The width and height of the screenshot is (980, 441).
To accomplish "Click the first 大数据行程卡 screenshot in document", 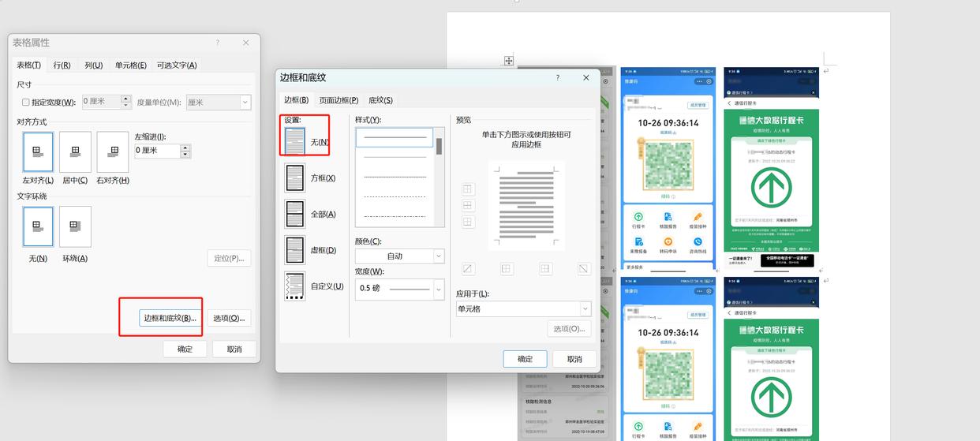I will pyautogui.click(x=771, y=169).
